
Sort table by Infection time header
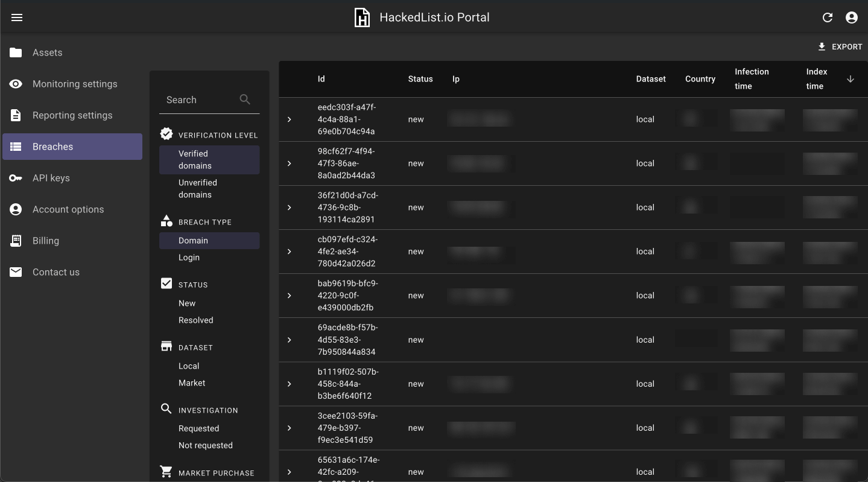(752, 79)
